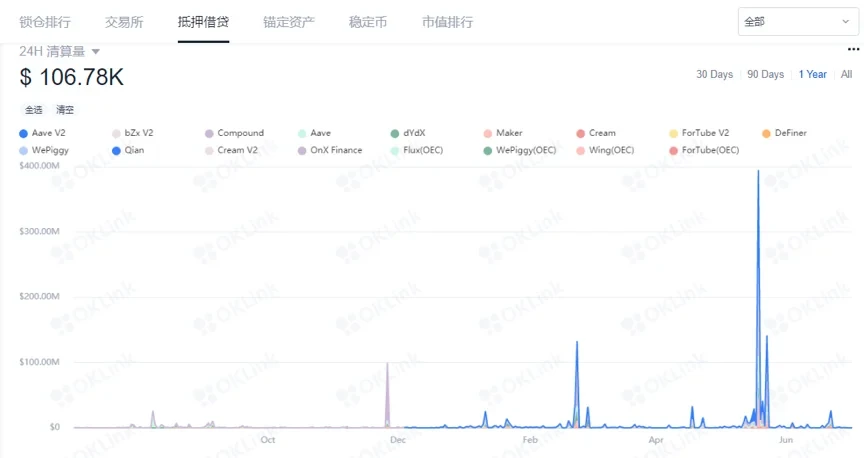The width and height of the screenshot is (864, 458).
Task: Toggle the Cream legend series
Action: click(596, 133)
